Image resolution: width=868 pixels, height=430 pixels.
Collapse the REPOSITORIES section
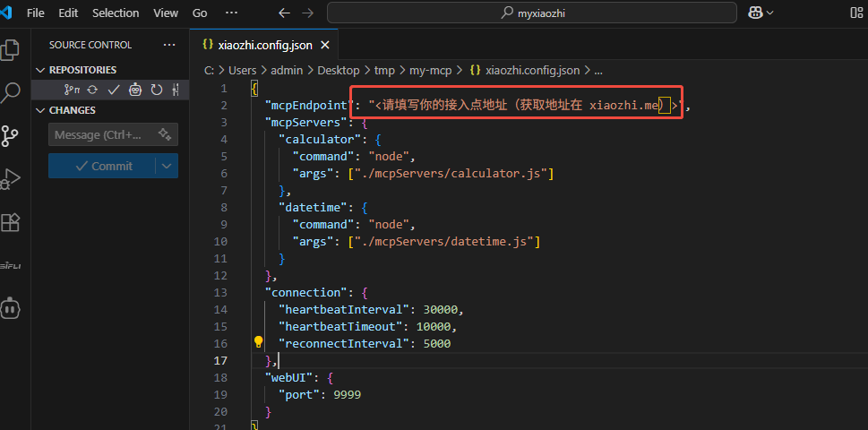(39, 70)
